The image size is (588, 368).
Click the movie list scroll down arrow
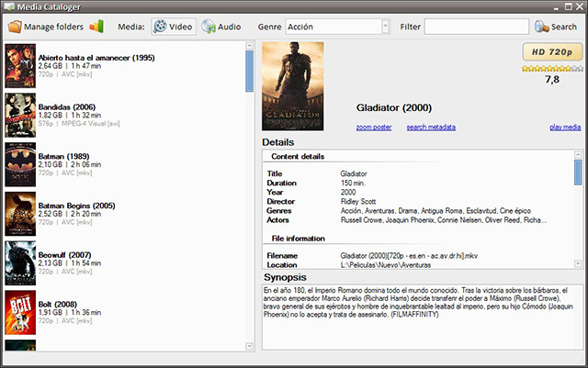coord(249,347)
